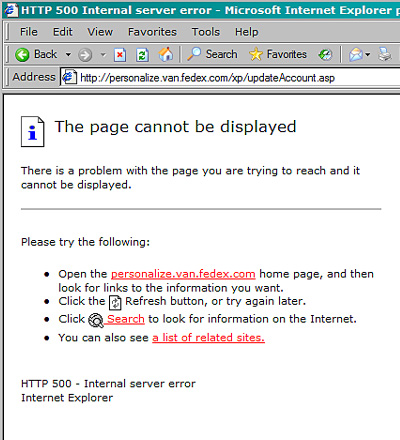Refresh the page via the toolbar icon
The height and width of the screenshot is (440, 400).
pos(142,55)
